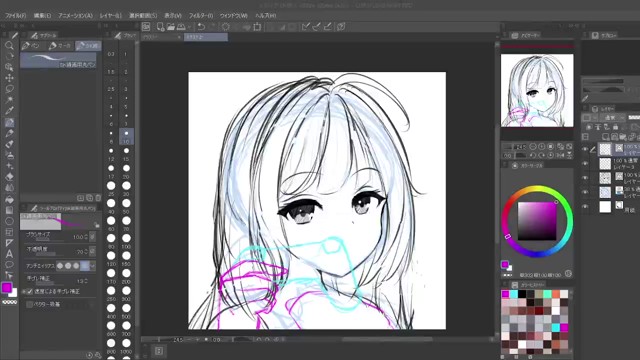Expand the anti-aliasing options dropdown arrow
640x360 pixels.
click(x=93, y=266)
